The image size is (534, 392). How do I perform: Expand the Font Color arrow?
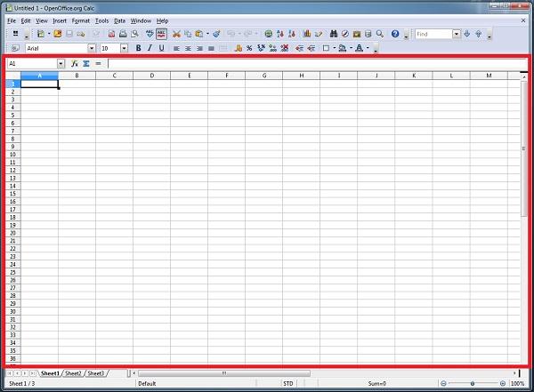(368, 48)
